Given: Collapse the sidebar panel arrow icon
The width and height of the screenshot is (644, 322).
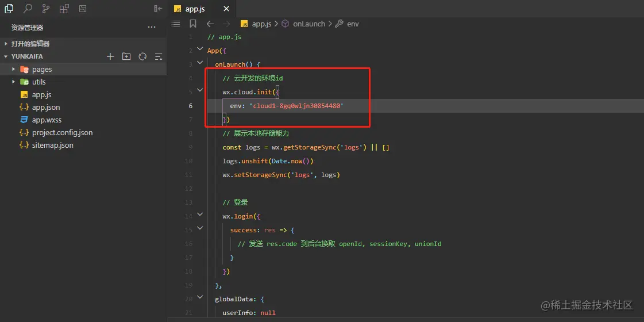Looking at the screenshot, I should [158, 9].
